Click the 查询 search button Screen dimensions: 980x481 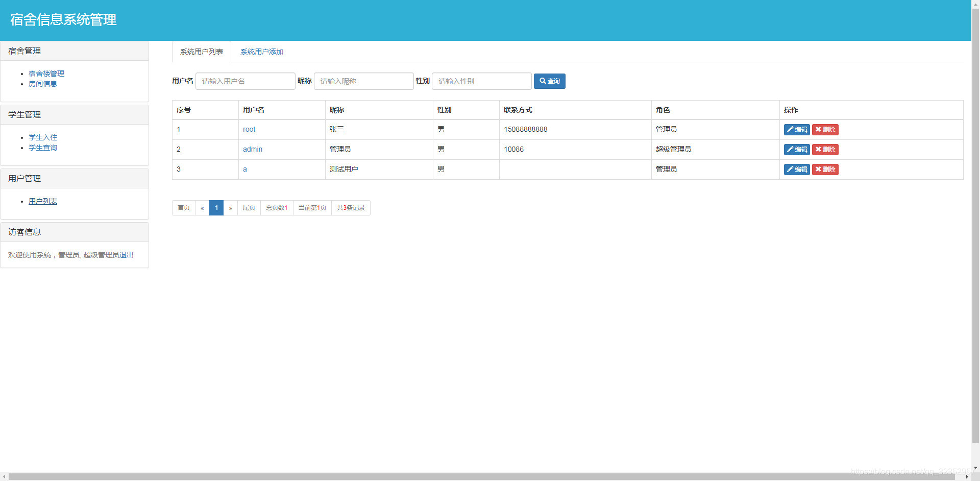click(x=549, y=81)
